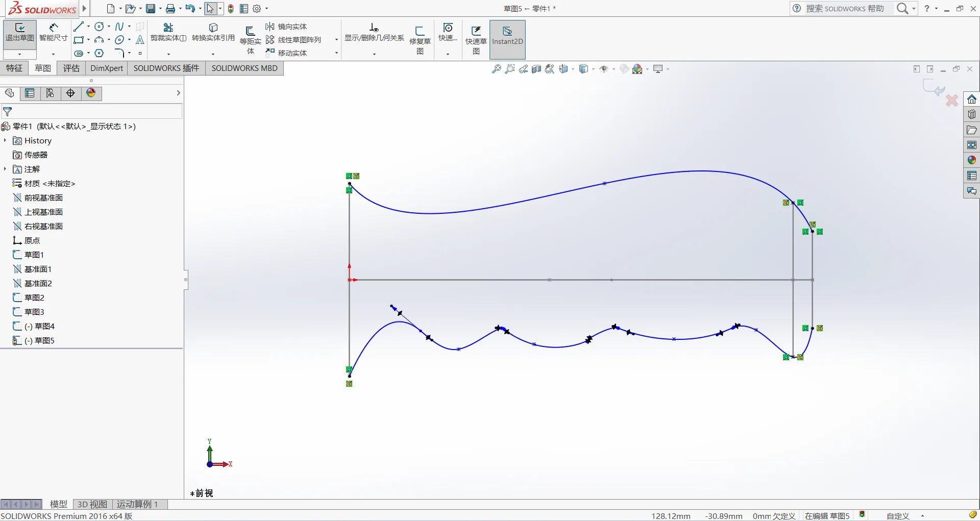Select the Circle sketch tool

click(100, 27)
